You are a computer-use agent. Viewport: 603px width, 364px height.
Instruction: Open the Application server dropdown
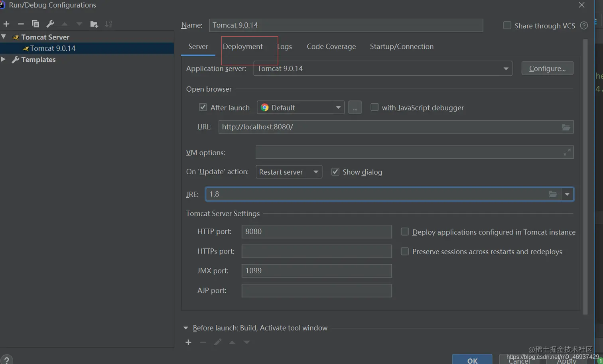383,69
